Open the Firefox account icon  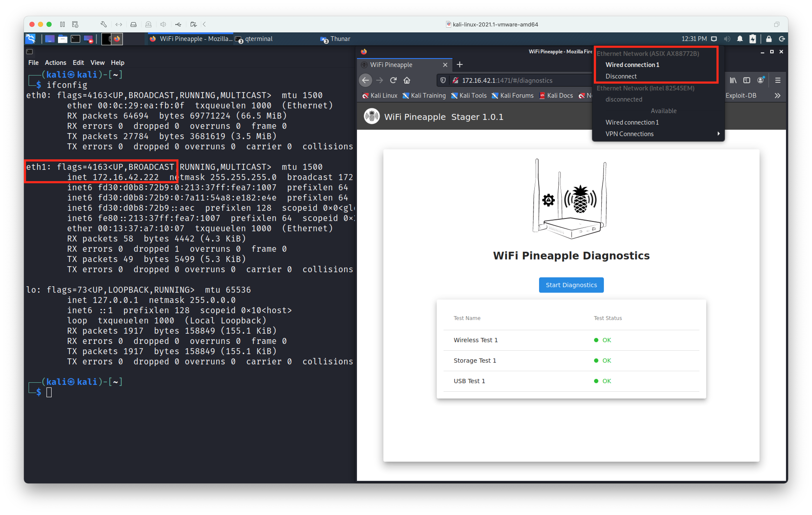click(760, 80)
